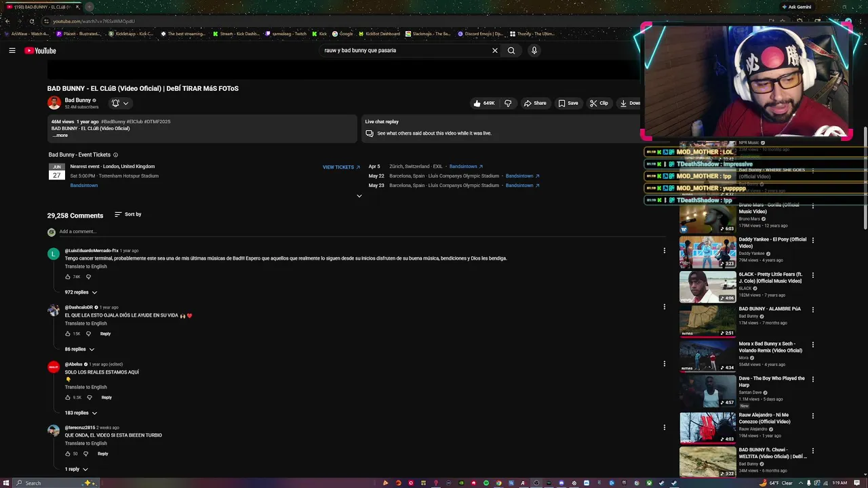Translate DashcaloDR comment to English
This screenshot has height=488, width=868.
[86, 323]
